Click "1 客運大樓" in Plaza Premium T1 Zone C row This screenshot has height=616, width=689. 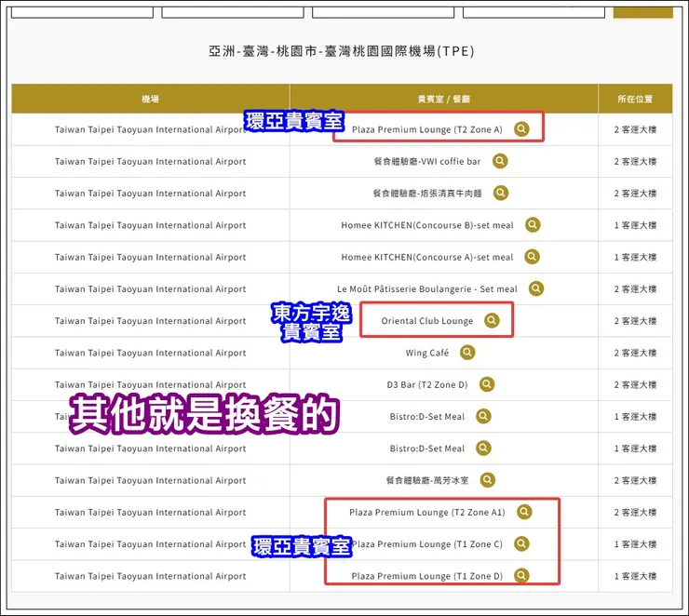click(635, 544)
